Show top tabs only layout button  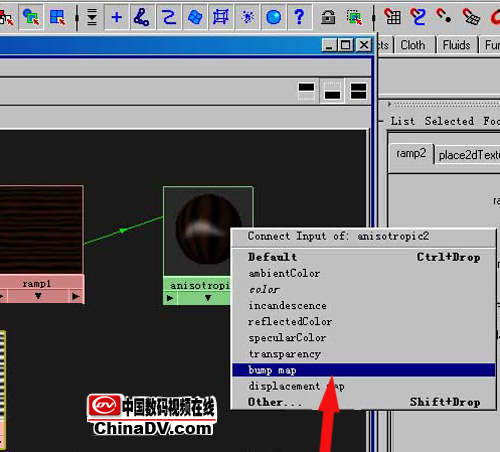[306, 91]
